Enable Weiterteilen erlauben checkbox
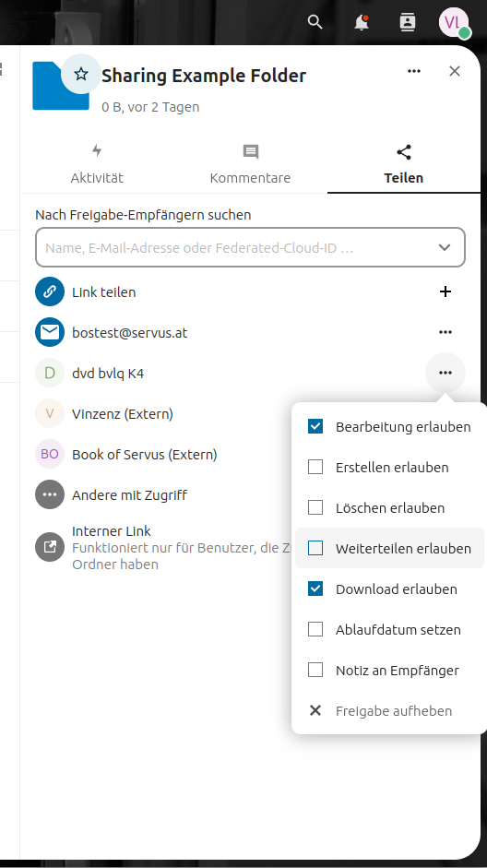The width and height of the screenshot is (487, 868). [x=315, y=548]
